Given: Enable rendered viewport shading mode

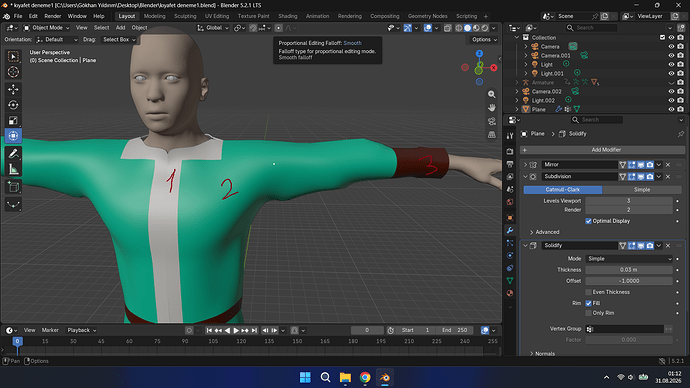Looking at the screenshot, I should (x=485, y=28).
